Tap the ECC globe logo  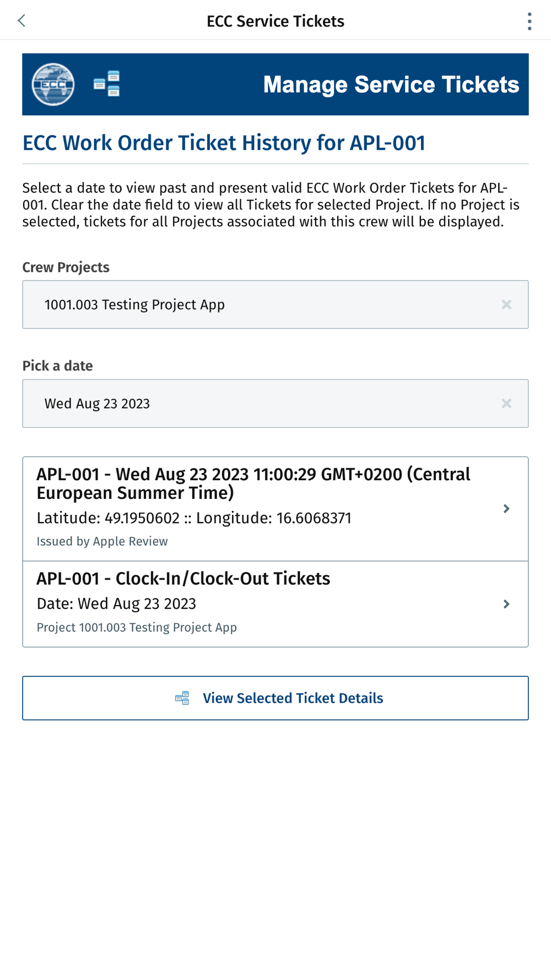(x=53, y=84)
